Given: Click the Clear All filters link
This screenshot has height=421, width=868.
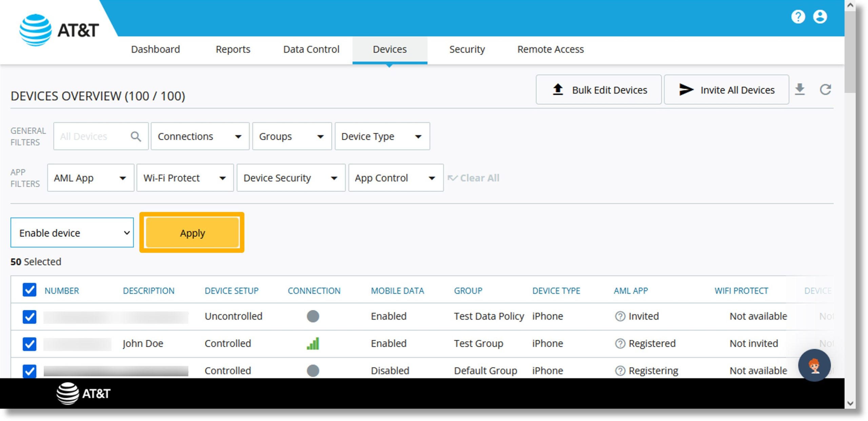Looking at the screenshot, I should pyautogui.click(x=473, y=178).
